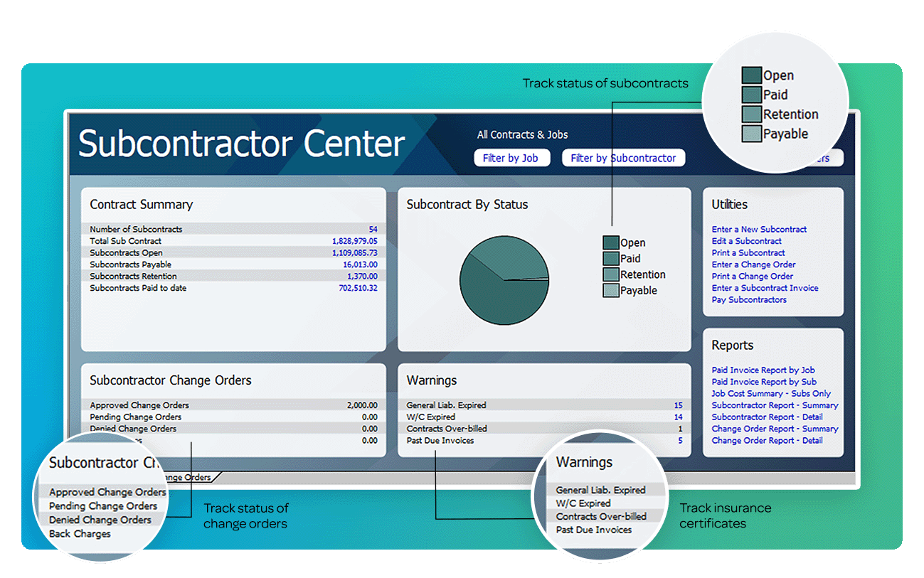924x578 pixels.
Task: Open the Enter a New Subcontract utility
Action: pos(759,229)
